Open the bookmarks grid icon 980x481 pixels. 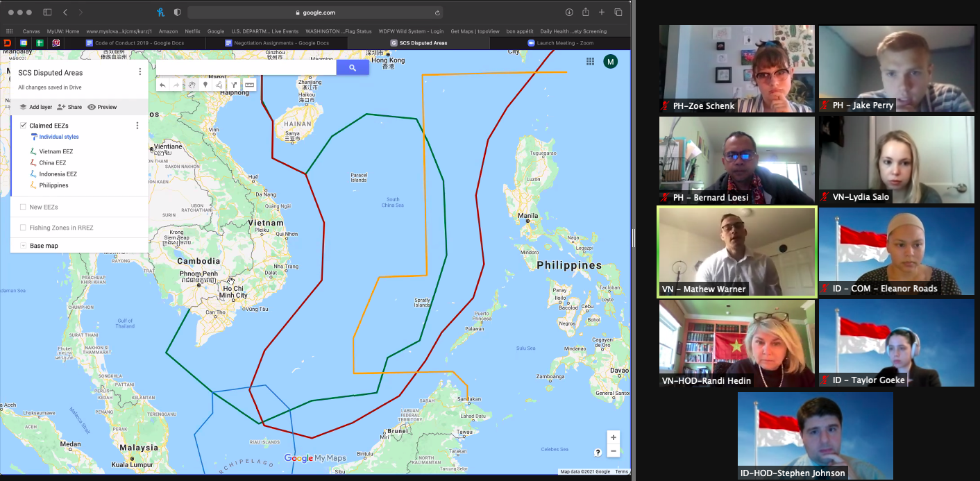[9, 31]
